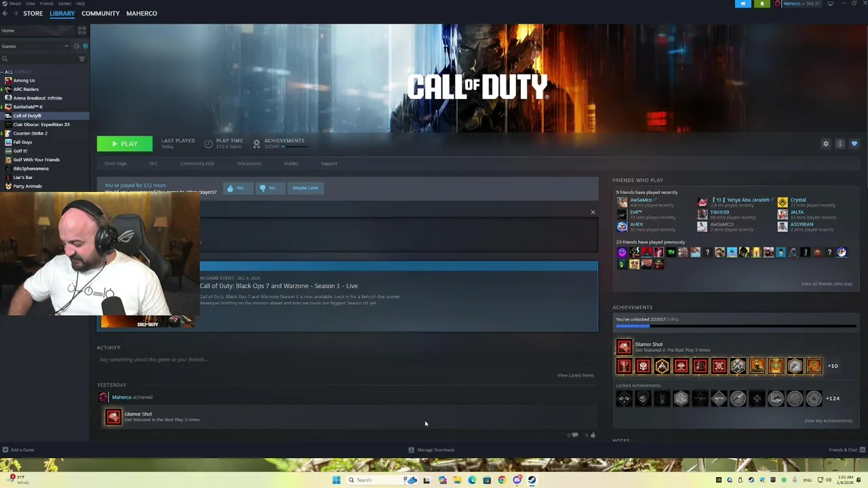The height and width of the screenshot is (488, 868).
Task: Open the Store tab
Action: pyautogui.click(x=33, y=14)
